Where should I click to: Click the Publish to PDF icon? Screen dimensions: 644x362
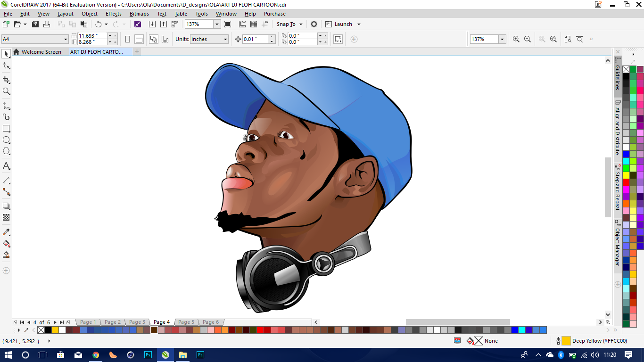(x=175, y=24)
